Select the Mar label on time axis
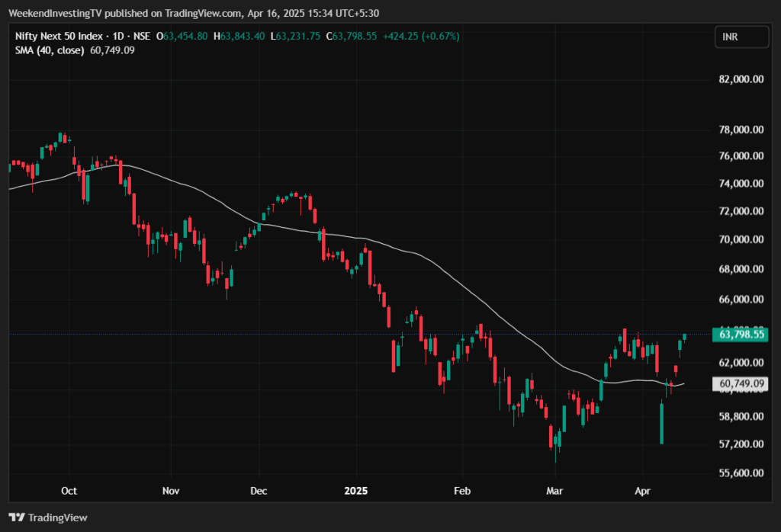 point(556,490)
